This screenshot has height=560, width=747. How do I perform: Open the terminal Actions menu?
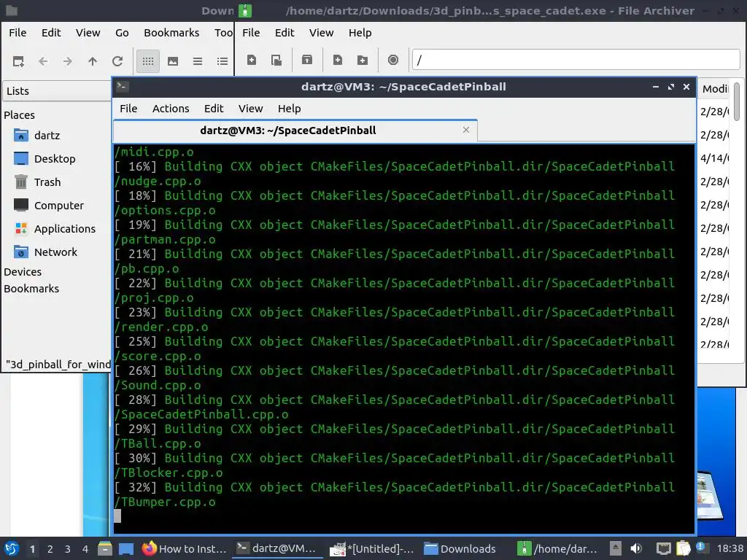tap(171, 109)
